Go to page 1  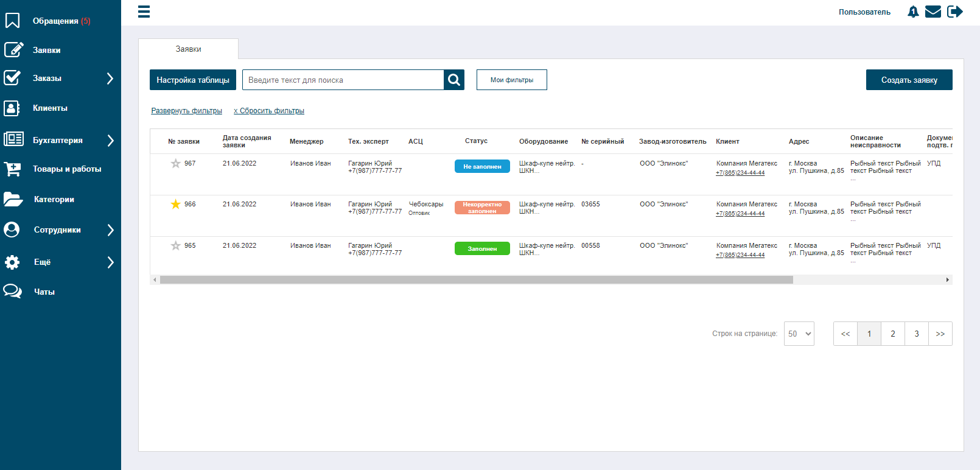(x=869, y=334)
